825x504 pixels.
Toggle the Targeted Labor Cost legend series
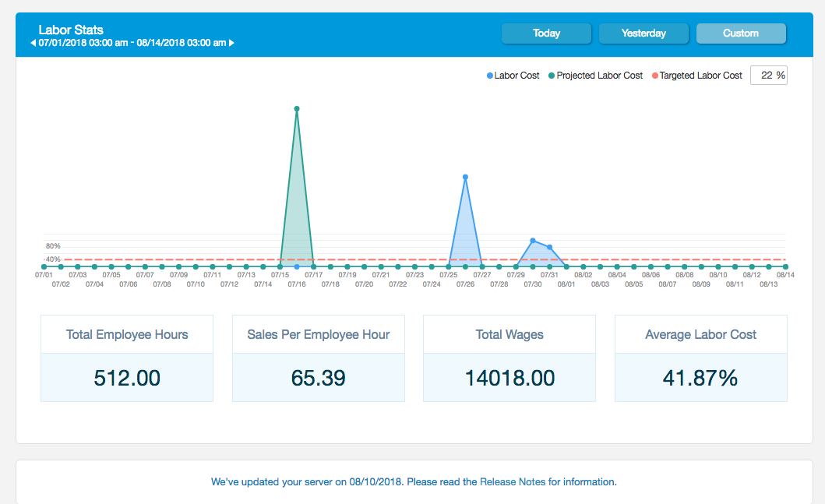point(696,76)
